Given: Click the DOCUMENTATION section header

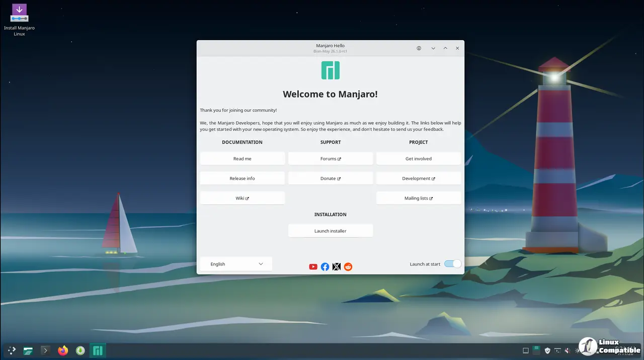Looking at the screenshot, I should tap(243, 142).
